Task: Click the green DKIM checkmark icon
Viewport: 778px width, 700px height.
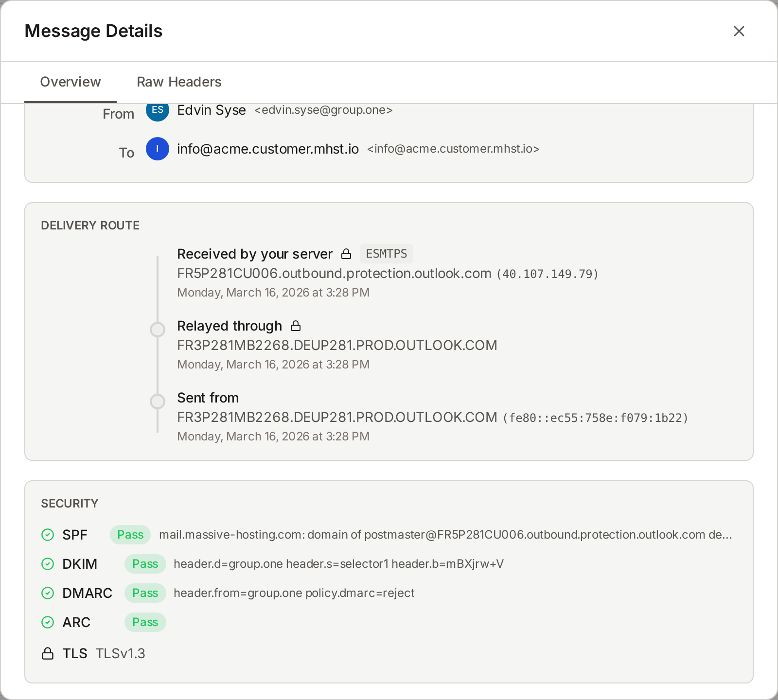Action: (47, 564)
